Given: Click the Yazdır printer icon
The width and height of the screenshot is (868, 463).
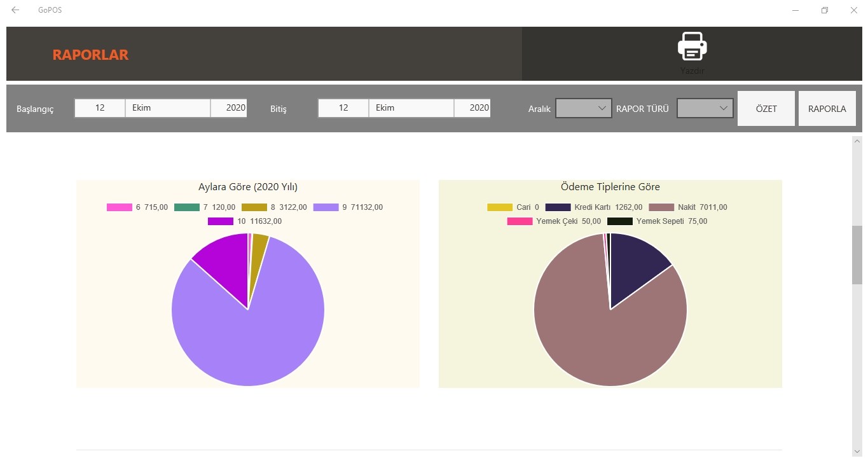Looking at the screenshot, I should [x=692, y=46].
